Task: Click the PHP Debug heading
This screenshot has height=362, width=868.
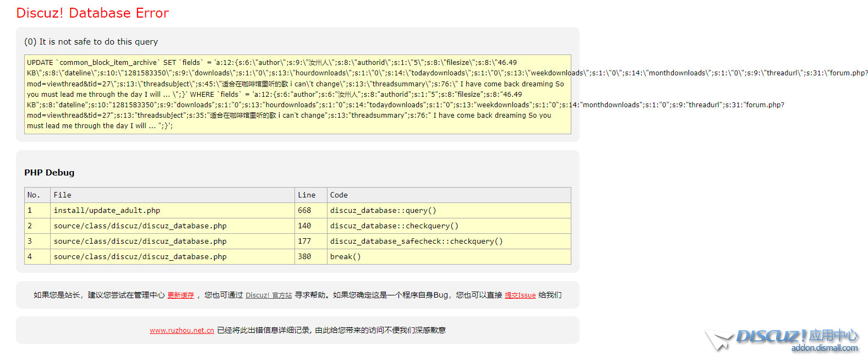Action: coord(49,173)
